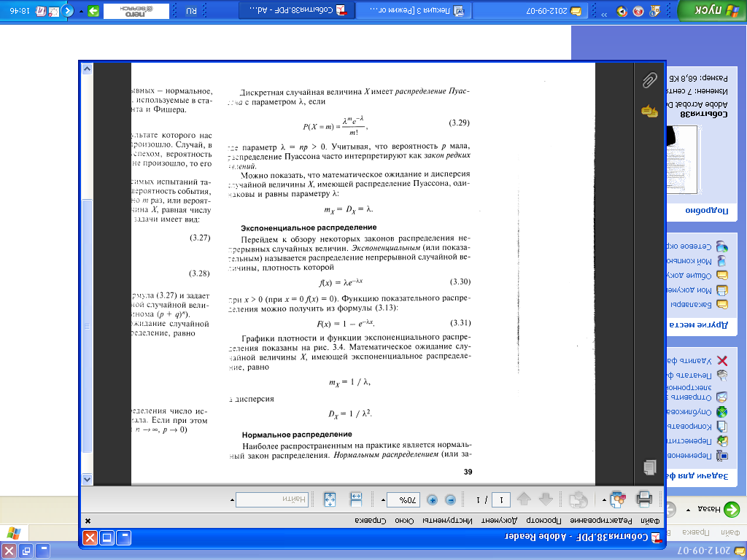Open the Файл menu in Adobe Reader
This screenshot has height=560, width=747.
pos(650,521)
